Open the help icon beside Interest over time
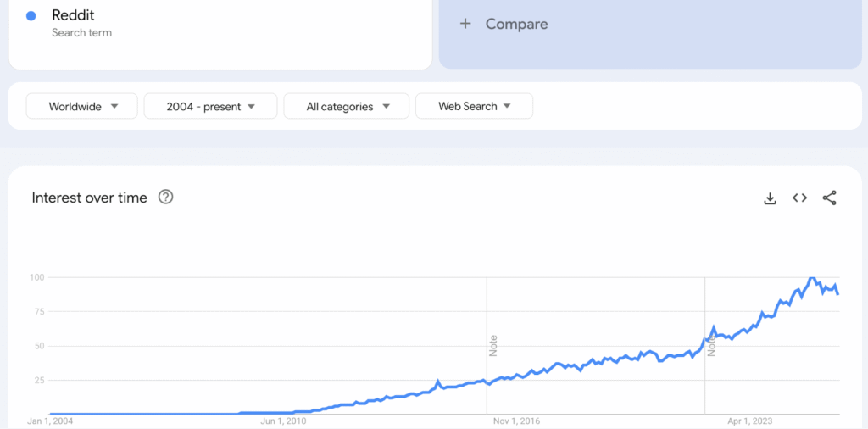 tap(166, 198)
